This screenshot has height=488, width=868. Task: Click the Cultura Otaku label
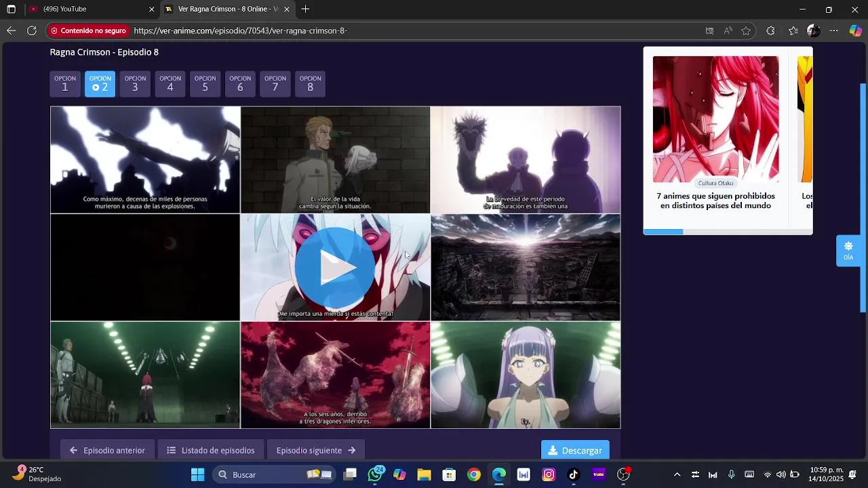click(715, 183)
